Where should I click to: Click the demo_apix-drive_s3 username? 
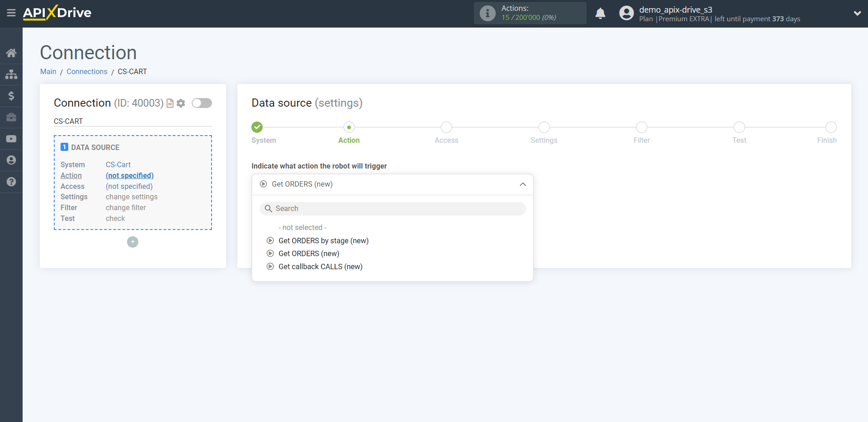tap(675, 9)
